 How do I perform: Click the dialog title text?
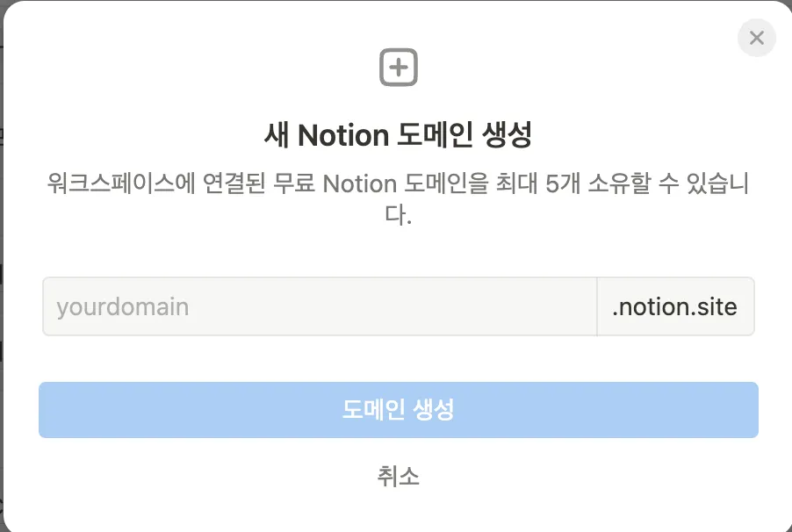398,135
